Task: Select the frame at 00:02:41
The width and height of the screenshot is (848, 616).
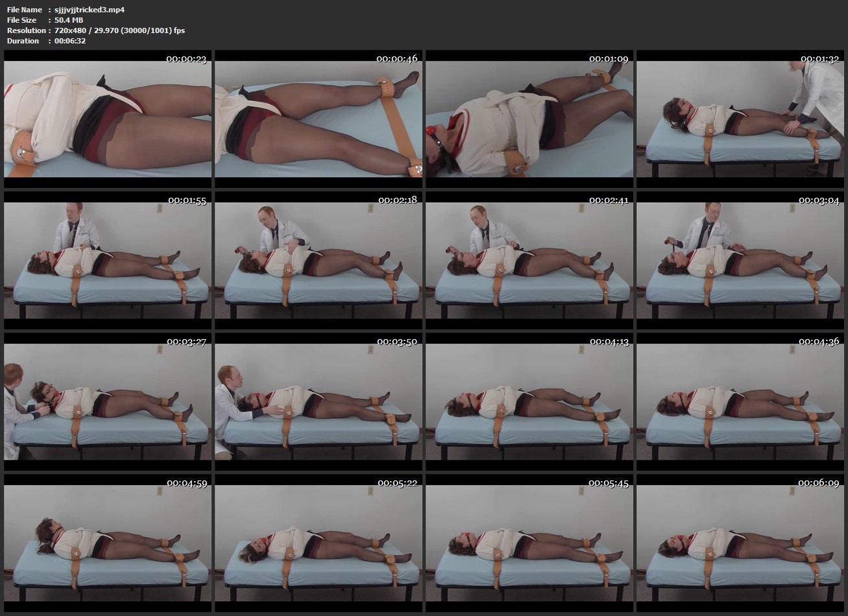Action: tap(529, 261)
